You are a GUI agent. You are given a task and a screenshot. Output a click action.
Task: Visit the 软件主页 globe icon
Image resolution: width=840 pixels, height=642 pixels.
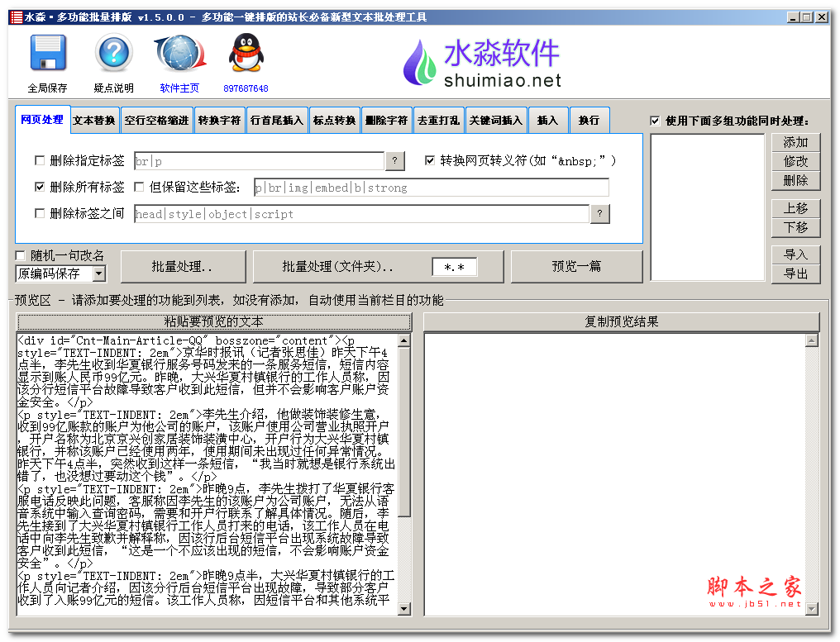tap(179, 52)
